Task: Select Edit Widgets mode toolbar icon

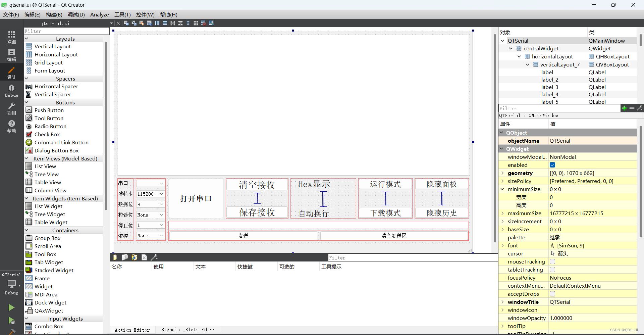Action: 126,23
